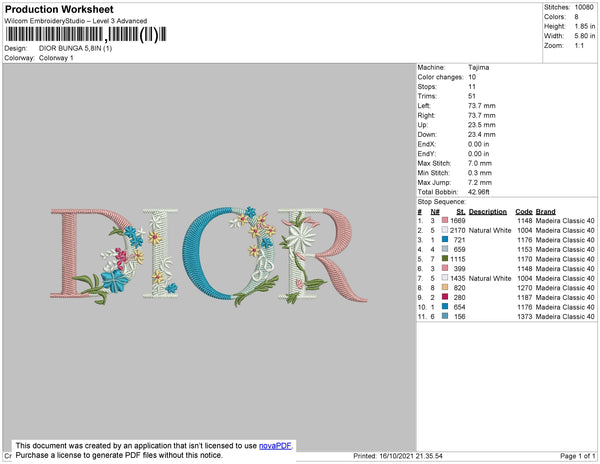
Task: Click the Colorway 1 value
Action: click(x=56, y=58)
